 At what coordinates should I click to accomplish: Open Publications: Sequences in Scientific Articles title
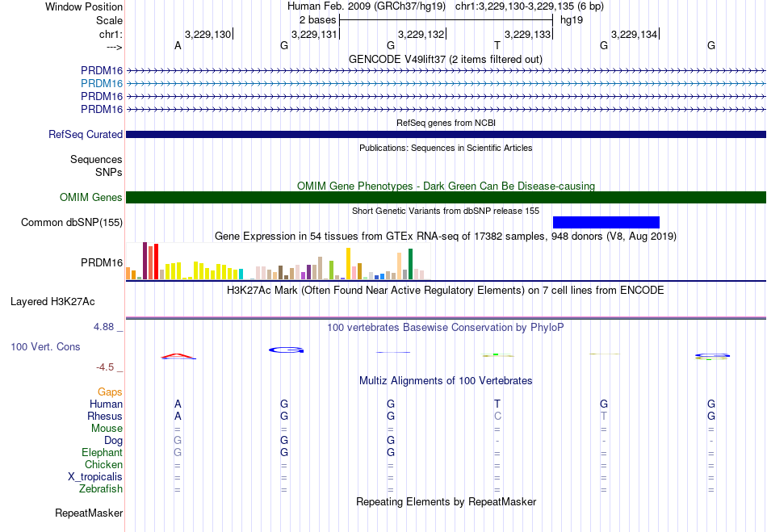tap(446, 148)
